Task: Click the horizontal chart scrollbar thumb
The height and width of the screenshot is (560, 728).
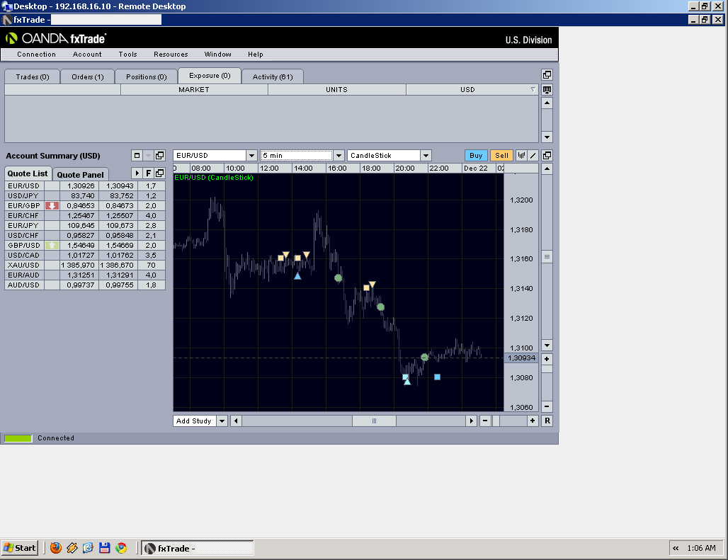Action: 374,421
